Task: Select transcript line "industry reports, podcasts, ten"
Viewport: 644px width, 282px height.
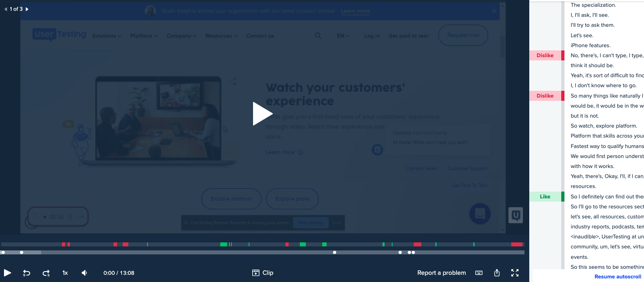Action: 607,227
